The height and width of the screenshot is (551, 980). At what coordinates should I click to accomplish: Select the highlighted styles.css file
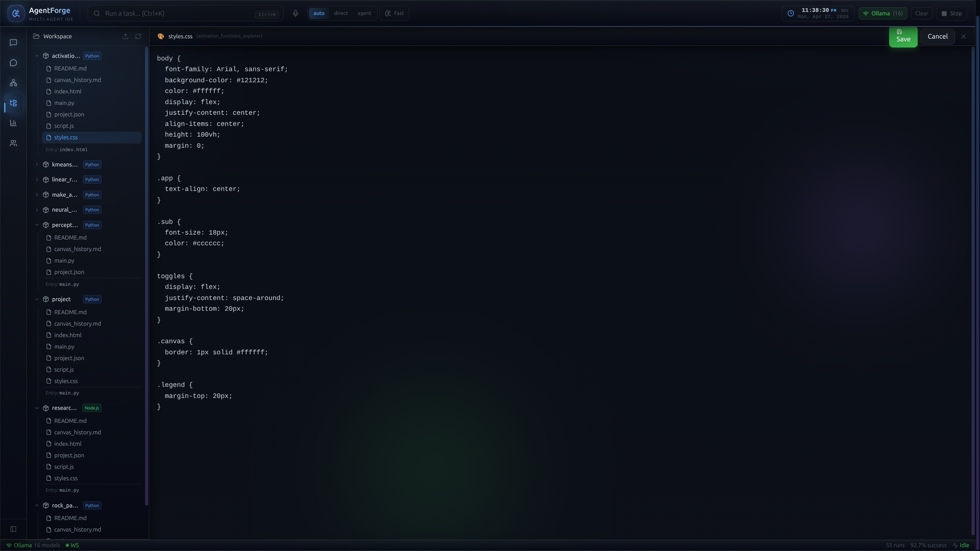tap(92, 137)
